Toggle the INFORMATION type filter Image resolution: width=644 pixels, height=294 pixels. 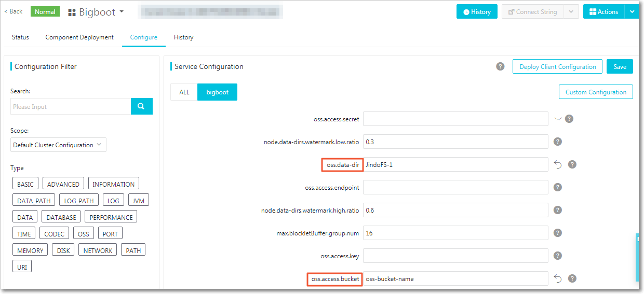(x=114, y=184)
